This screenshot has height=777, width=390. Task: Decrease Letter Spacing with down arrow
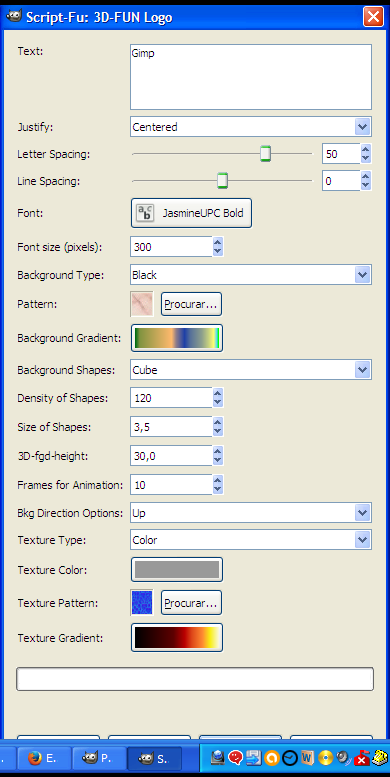(366, 159)
